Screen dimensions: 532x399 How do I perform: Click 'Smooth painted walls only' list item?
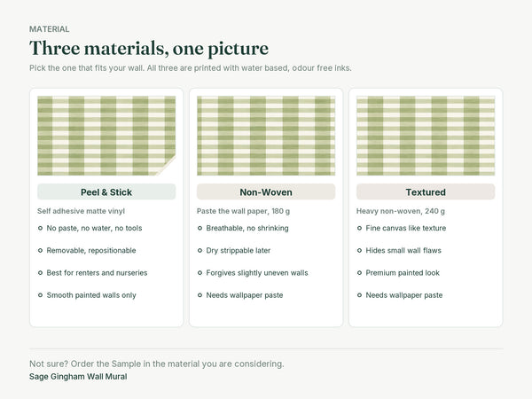(x=87, y=295)
